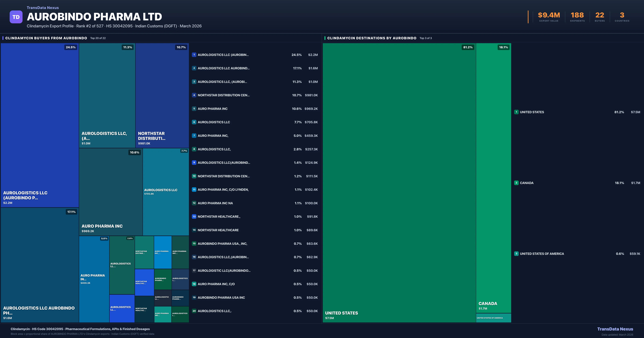This screenshot has width=644, height=338.
Task: Click the Auro Pharma Inc $969.2K block
Action: point(111,192)
